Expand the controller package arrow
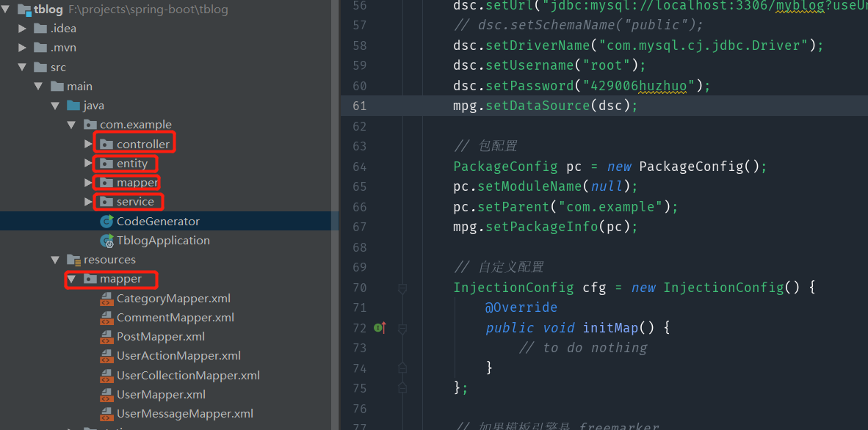Screen dimensions: 868x430 click(88, 144)
